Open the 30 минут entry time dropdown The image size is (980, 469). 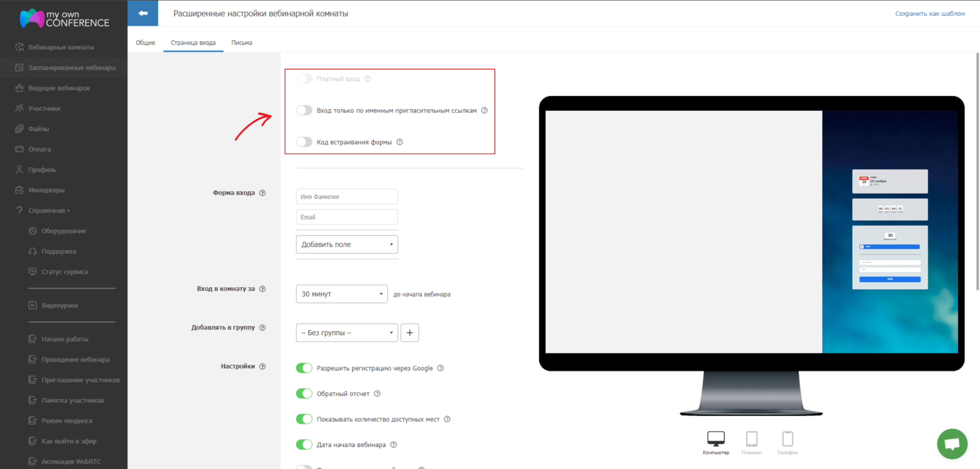pyautogui.click(x=342, y=294)
